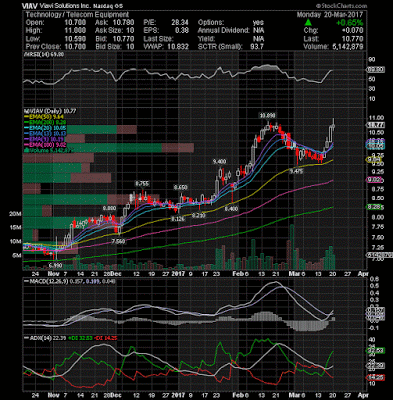Click the 6.990 low price annotation

(55, 265)
